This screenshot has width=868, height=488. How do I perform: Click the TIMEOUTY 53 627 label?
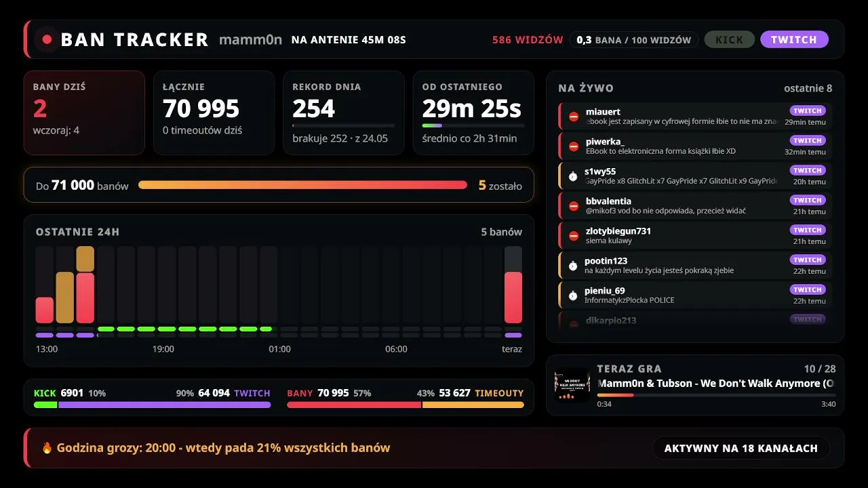pyautogui.click(x=481, y=393)
